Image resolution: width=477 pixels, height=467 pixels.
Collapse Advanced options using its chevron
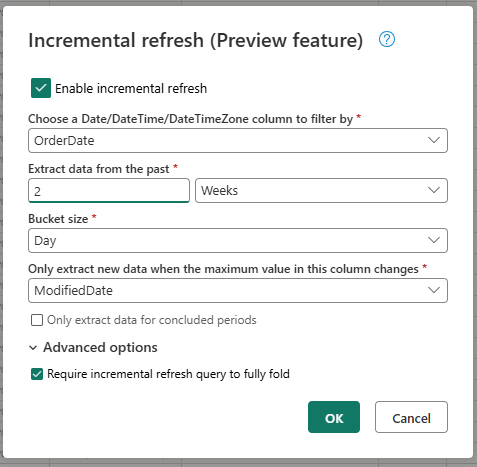point(33,348)
